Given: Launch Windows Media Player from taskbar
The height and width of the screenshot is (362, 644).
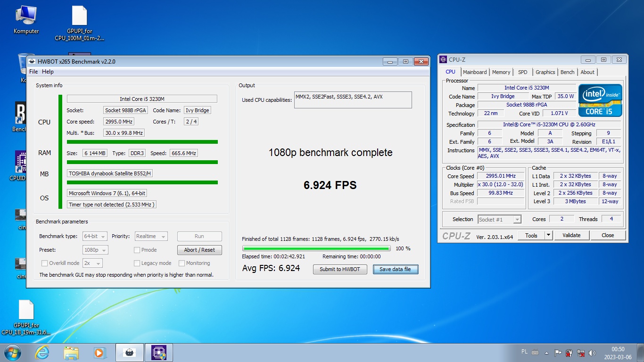Looking at the screenshot, I should (x=99, y=353).
